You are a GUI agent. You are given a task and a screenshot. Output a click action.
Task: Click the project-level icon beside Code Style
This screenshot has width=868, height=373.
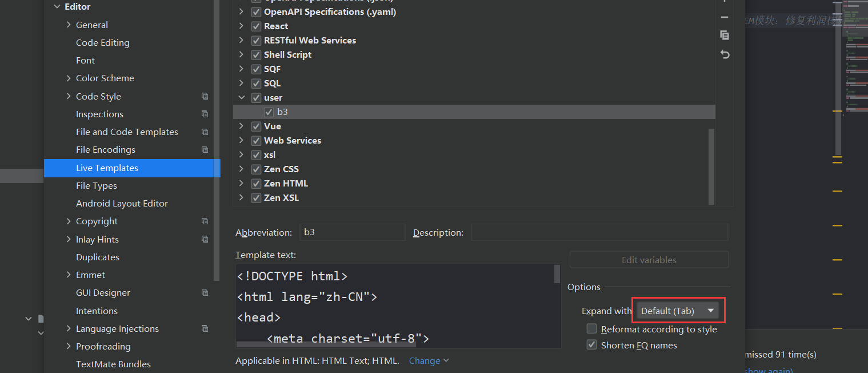(x=205, y=96)
